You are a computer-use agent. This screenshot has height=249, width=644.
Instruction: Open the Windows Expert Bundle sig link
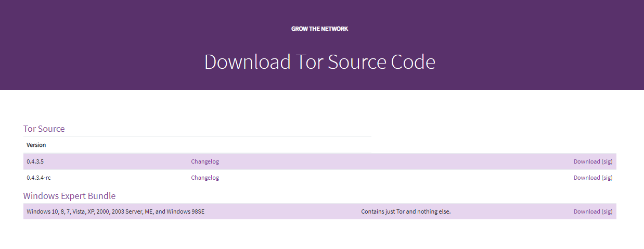click(x=607, y=211)
